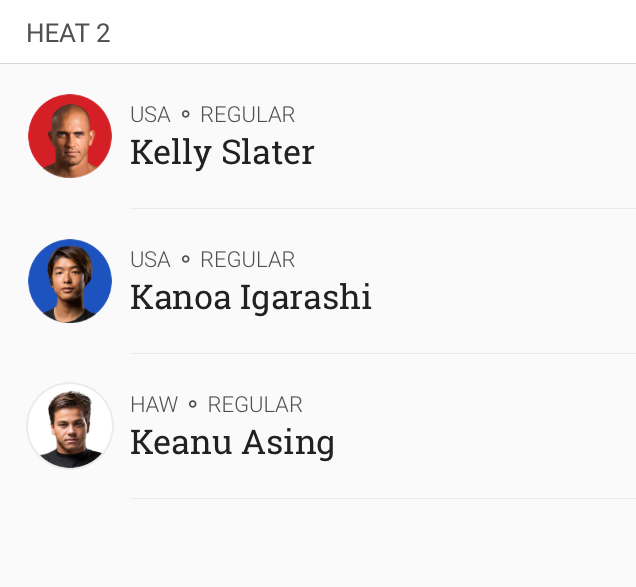Click the divider line below Kelly Slater
636x587 pixels.
[382, 208]
